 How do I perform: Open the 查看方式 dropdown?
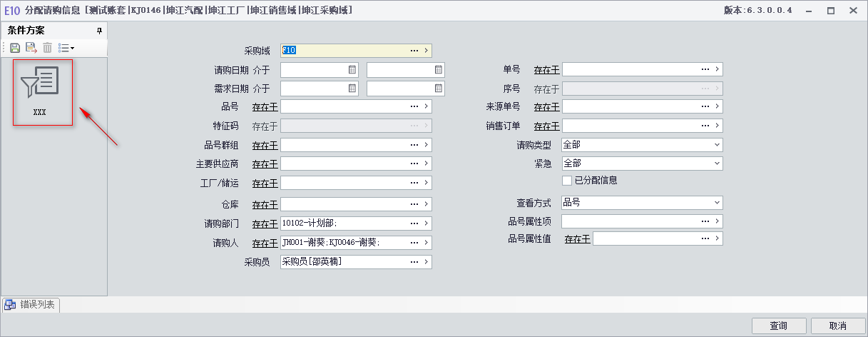(x=717, y=203)
